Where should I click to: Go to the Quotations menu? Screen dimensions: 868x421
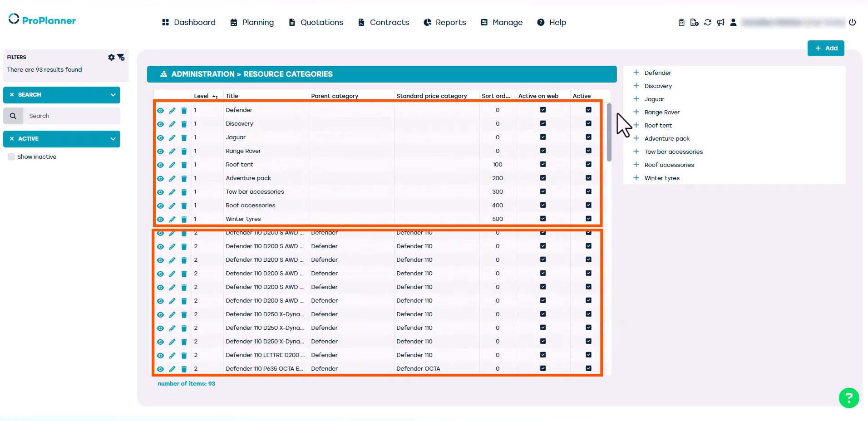pos(316,22)
